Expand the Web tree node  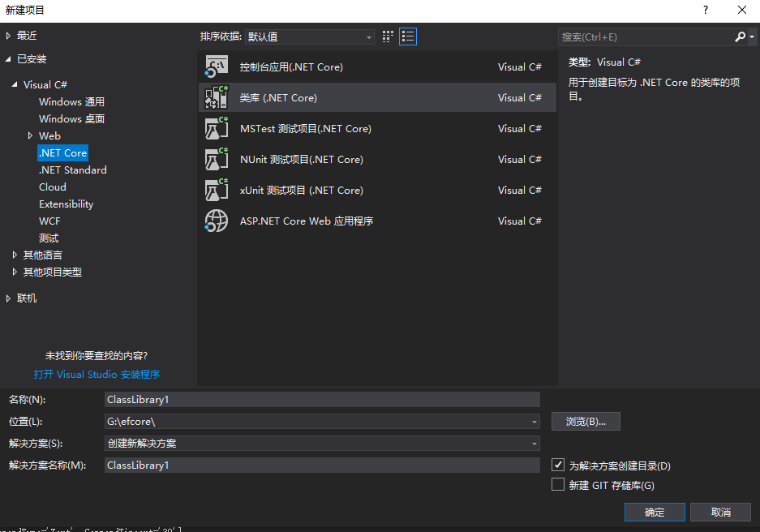pos(30,135)
